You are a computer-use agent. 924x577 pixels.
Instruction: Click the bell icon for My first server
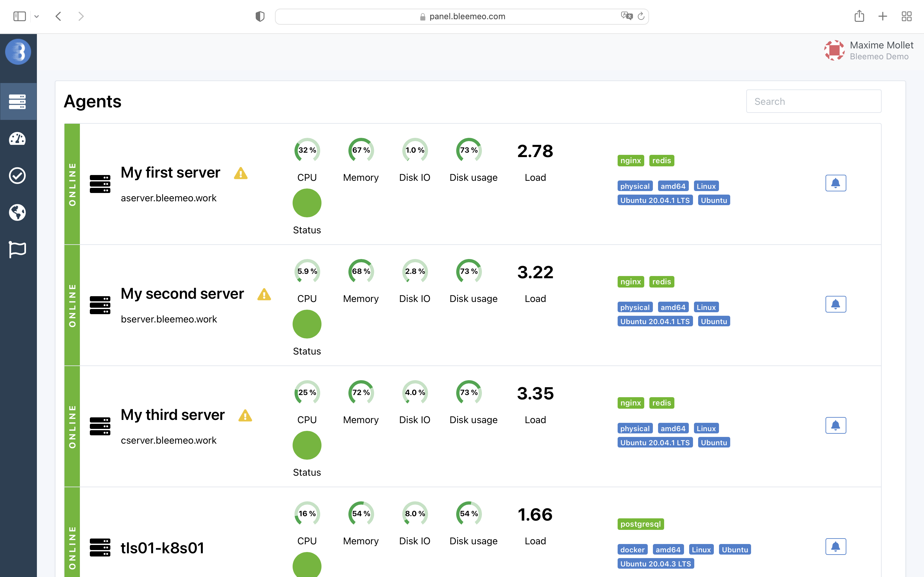(x=835, y=183)
